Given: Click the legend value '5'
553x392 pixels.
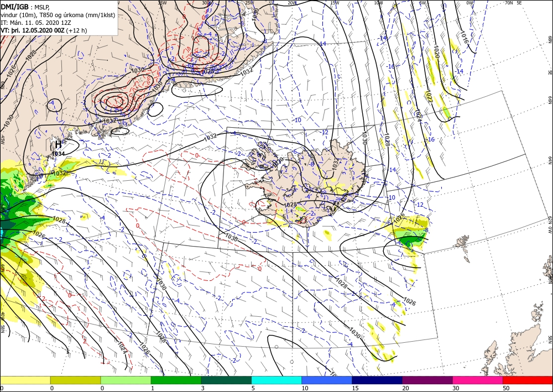Looking at the screenshot, I should [253, 388].
